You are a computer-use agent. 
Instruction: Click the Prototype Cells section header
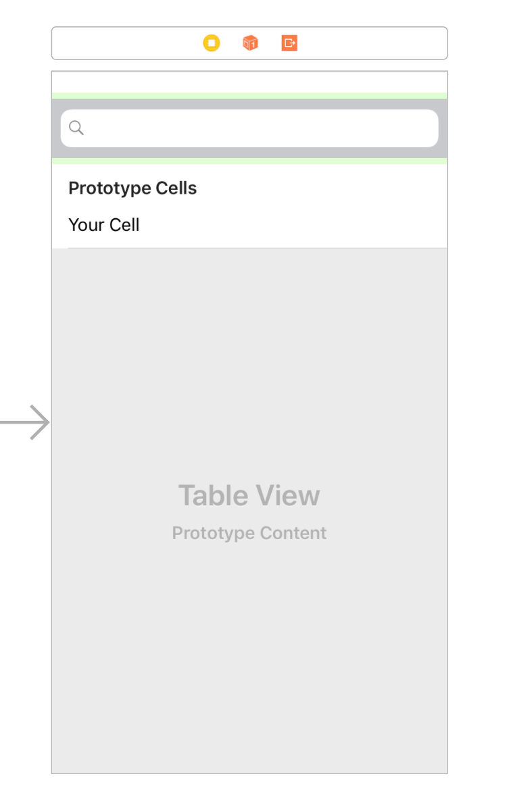132,188
